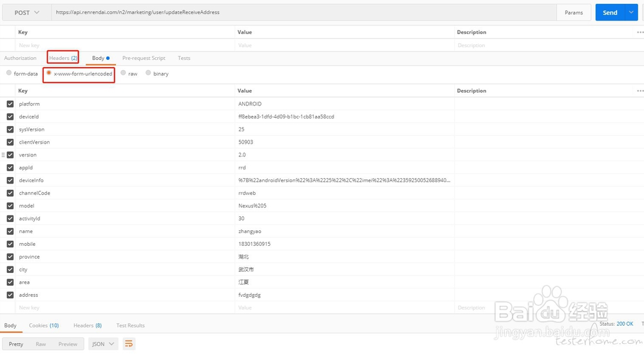The width and height of the screenshot is (644, 354).
Task: Click the appId value rrd
Action: point(242,167)
